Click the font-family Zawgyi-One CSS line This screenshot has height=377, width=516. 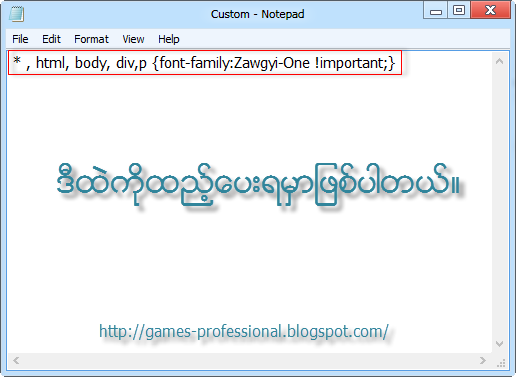click(204, 63)
